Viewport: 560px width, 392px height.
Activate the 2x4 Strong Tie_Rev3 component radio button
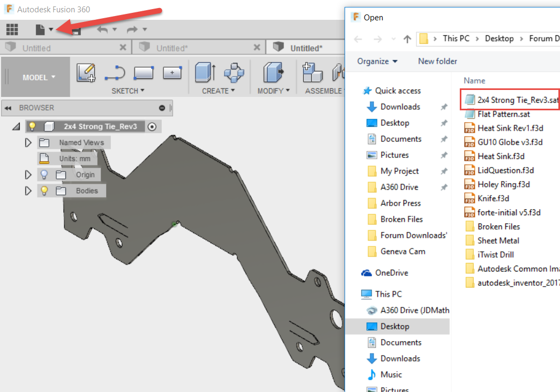click(152, 127)
